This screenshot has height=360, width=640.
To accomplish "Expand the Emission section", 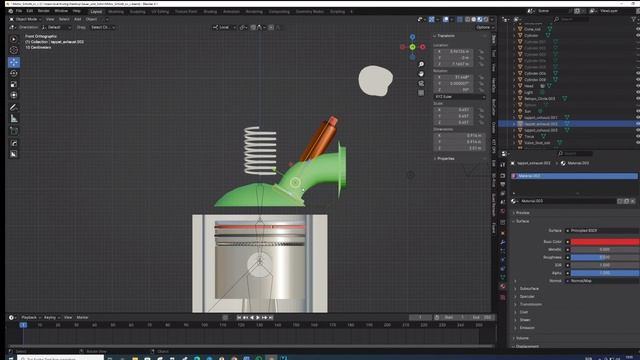I will (x=527, y=328).
